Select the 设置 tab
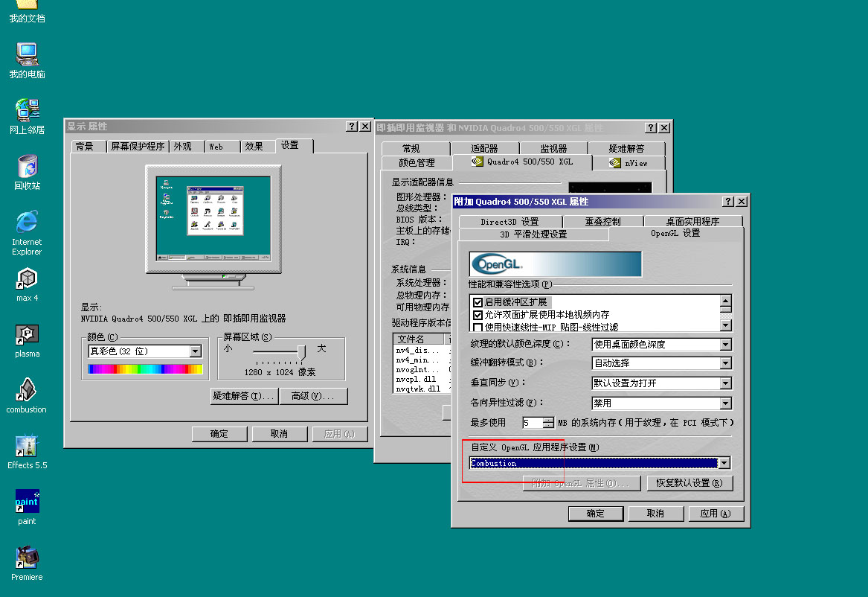Image resolution: width=868 pixels, height=597 pixels. coord(294,145)
